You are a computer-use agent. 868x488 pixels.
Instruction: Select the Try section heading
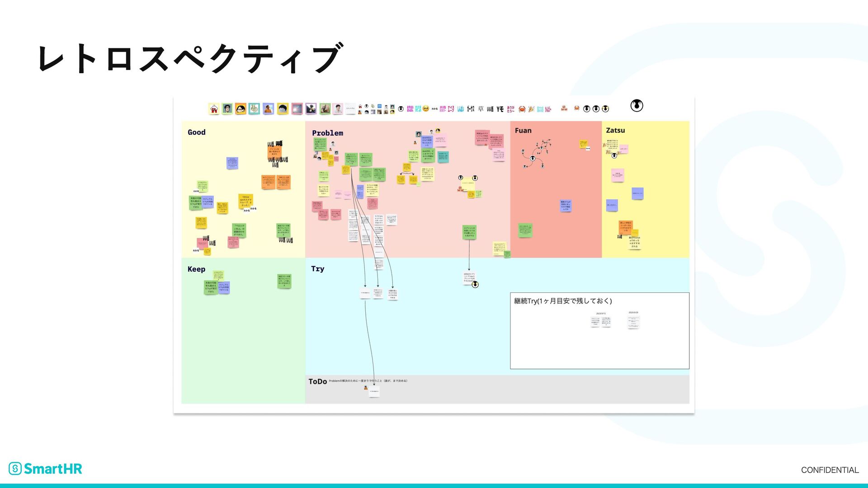tap(317, 268)
